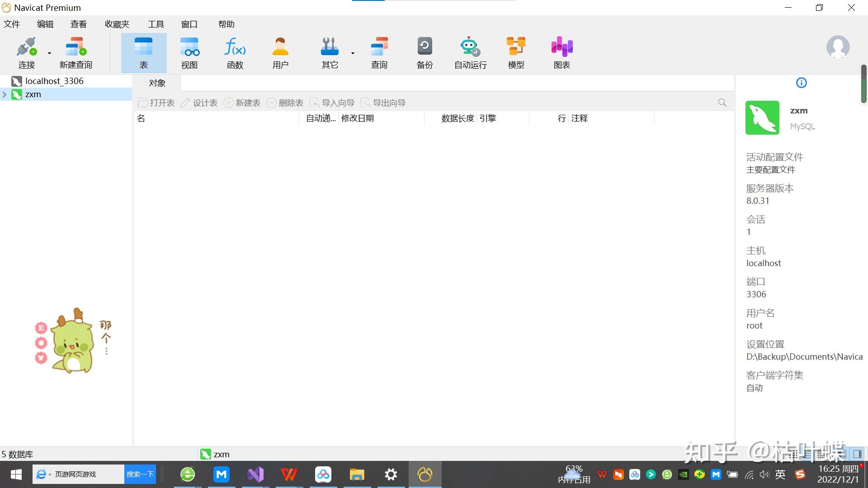The height and width of the screenshot is (488, 868).
Task: Open the 查看 menu
Action: (79, 24)
